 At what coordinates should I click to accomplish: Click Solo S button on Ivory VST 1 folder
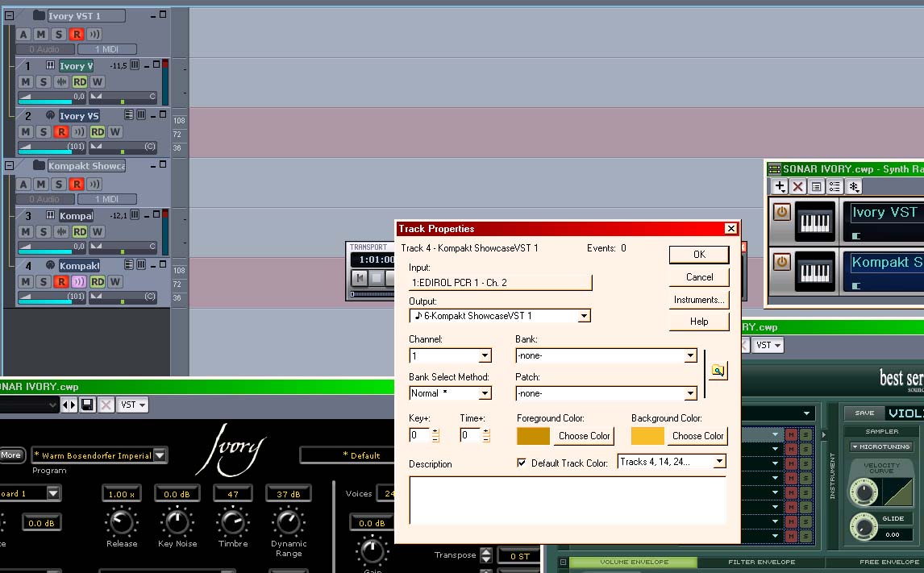[58, 34]
